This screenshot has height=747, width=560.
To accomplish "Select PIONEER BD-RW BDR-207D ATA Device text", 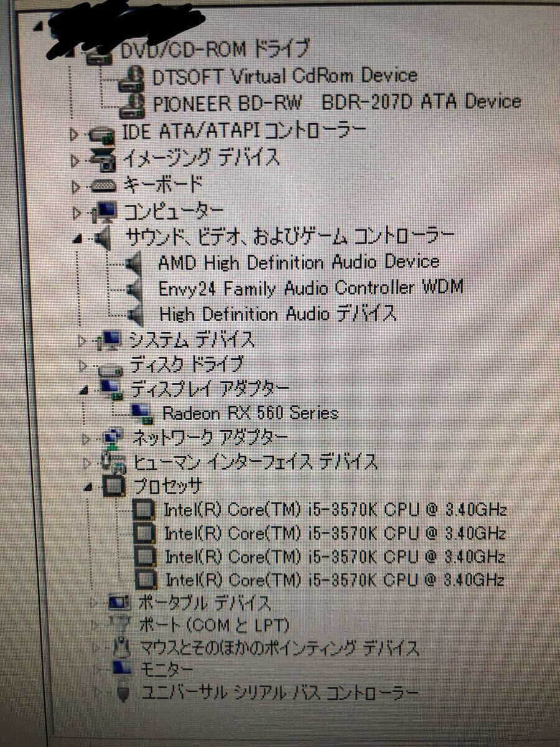I will coord(337,102).
